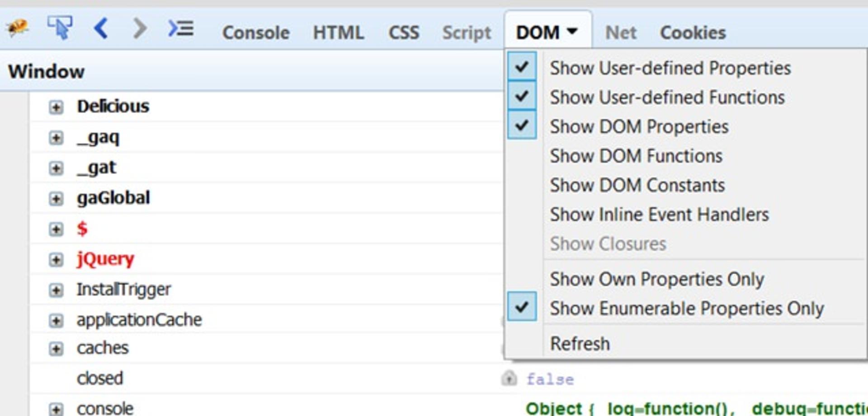This screenshot has height=416, width=868.
Task: Click the lock icon next to closed
Action: 509,378
